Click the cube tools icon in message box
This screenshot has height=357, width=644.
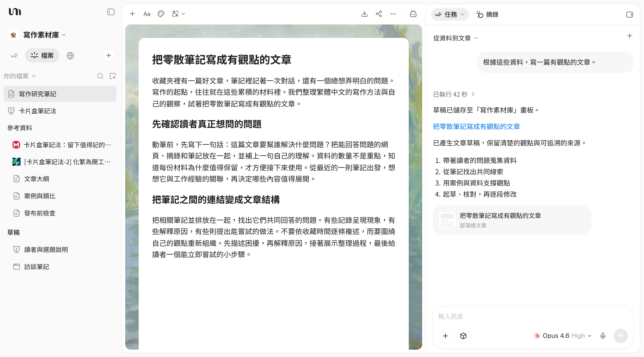[x=463, y=336]
